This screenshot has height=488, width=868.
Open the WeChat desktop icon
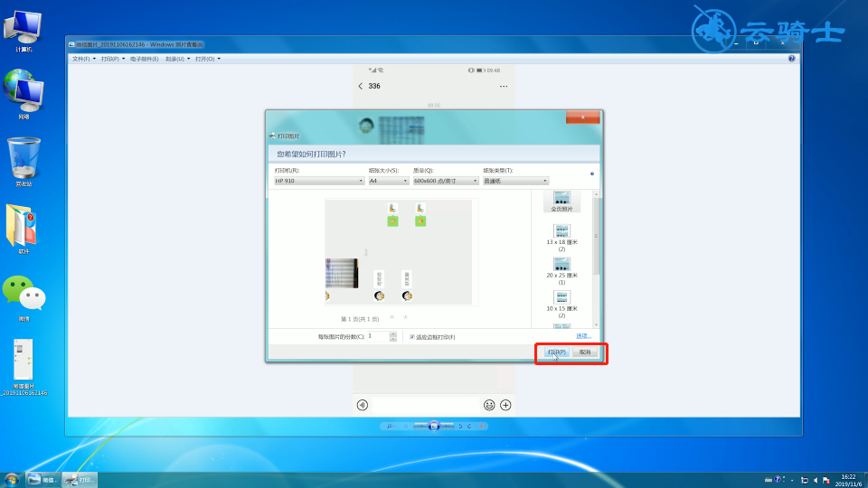pos(24,297)
